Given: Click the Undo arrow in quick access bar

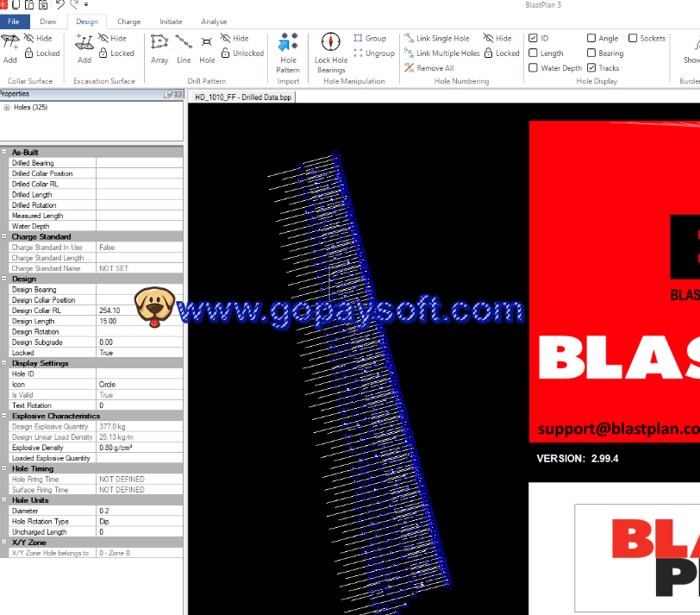Looking at the screenshot, I should tap(59, 5).
